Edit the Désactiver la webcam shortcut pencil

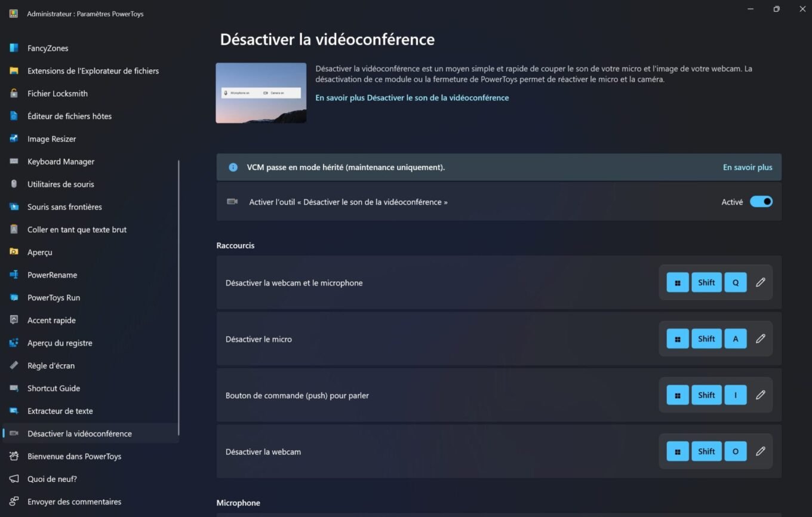point(760,451)
